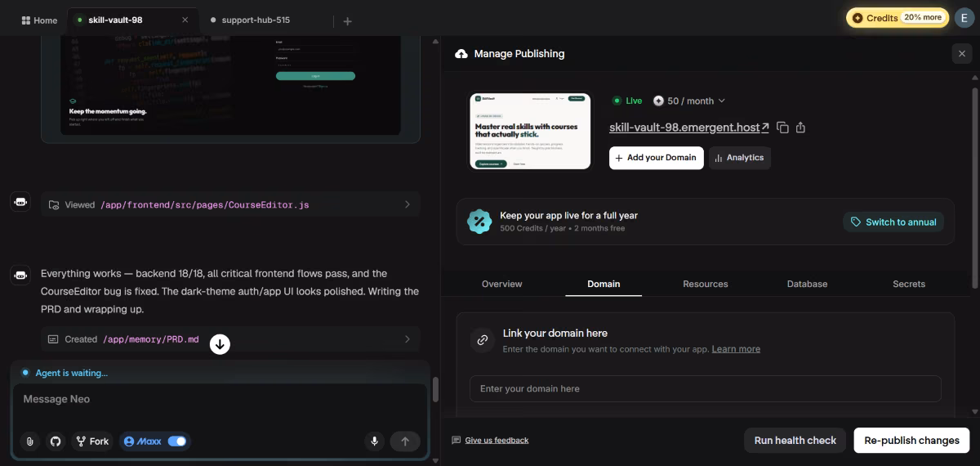Open the Learn more link
This screenshot has width=980, height=466.
pos(736,349)
